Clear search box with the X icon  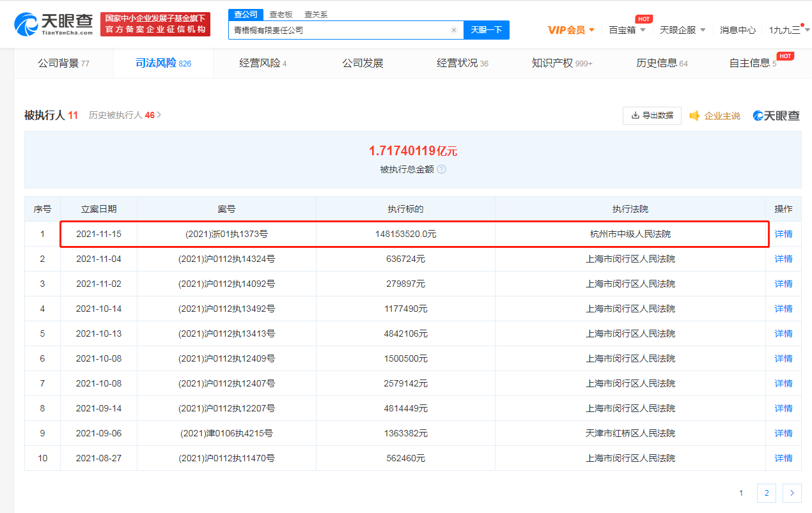pyautogui.click(x=453, y=30)
